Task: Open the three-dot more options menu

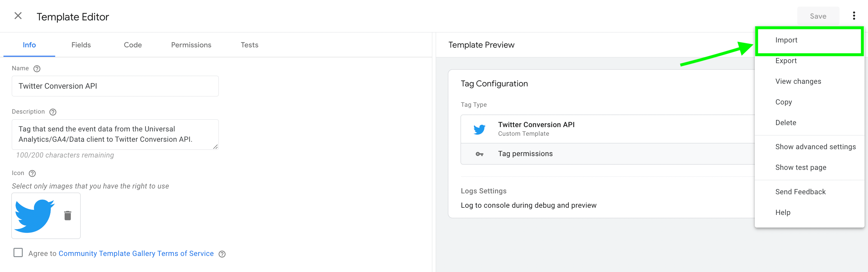Action: tap(854, 16)
